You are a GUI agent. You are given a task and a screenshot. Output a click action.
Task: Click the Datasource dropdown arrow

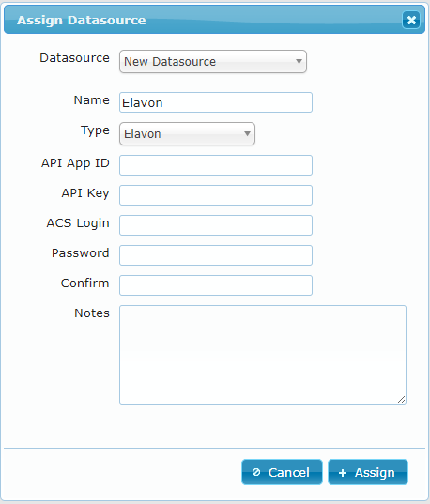click(299, 61)
